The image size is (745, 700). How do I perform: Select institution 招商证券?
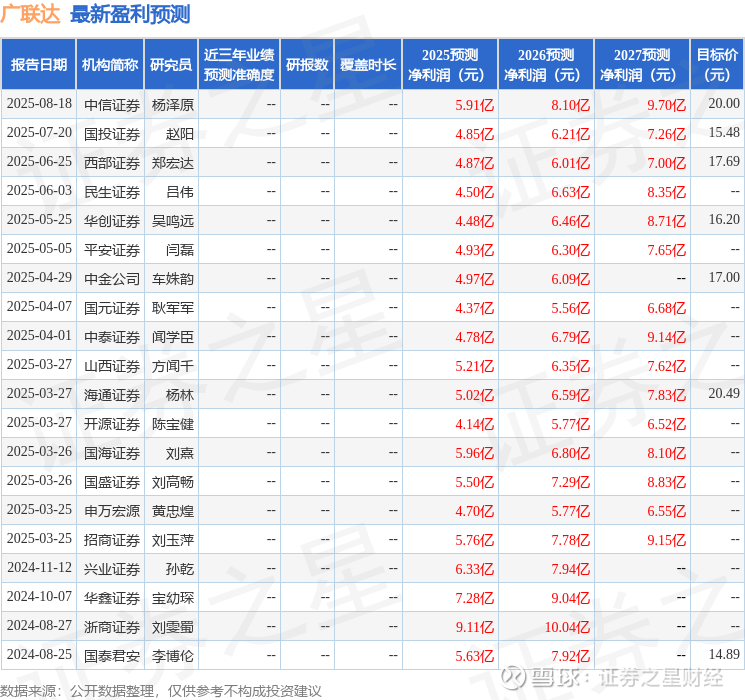click(112, 540)
